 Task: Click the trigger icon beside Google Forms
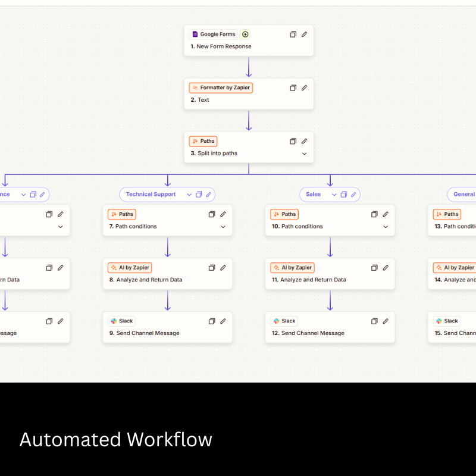245,35
